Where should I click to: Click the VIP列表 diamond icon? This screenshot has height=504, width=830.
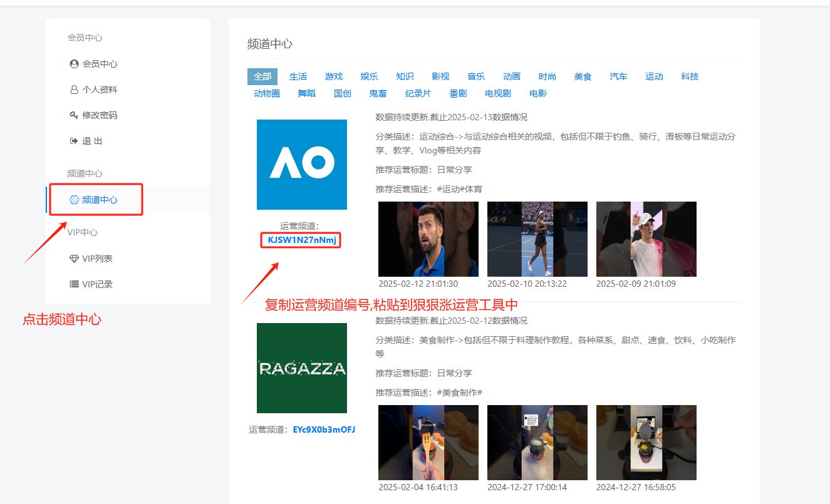click(x=74, y=259)
